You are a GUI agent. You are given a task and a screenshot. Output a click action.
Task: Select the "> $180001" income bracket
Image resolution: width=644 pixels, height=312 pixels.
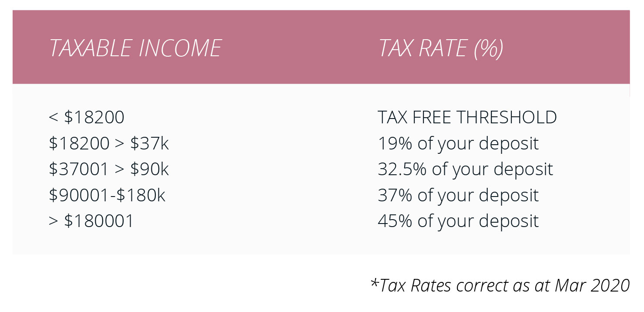[x=91, y=221]
